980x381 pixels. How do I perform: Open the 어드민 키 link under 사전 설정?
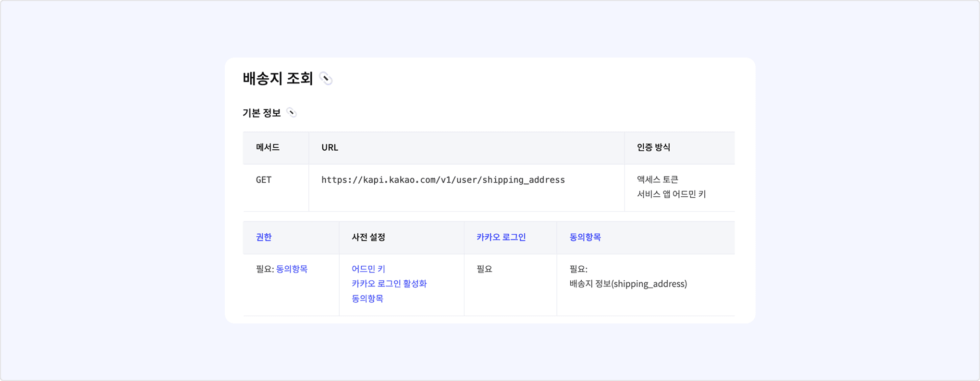point(368,269)
